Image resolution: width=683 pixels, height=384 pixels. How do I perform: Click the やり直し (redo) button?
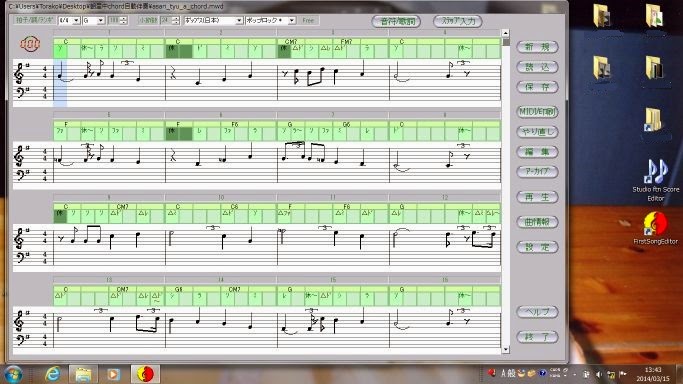click(537, 131)
